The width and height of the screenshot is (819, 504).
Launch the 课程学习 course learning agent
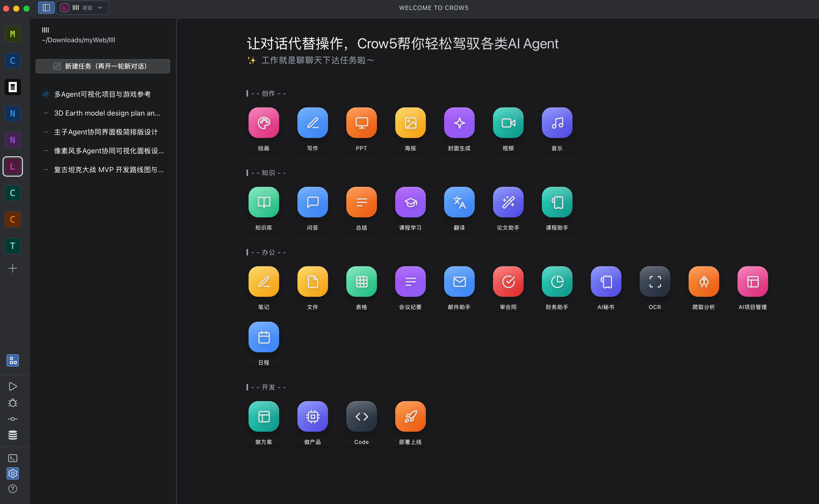coord(410,202)
